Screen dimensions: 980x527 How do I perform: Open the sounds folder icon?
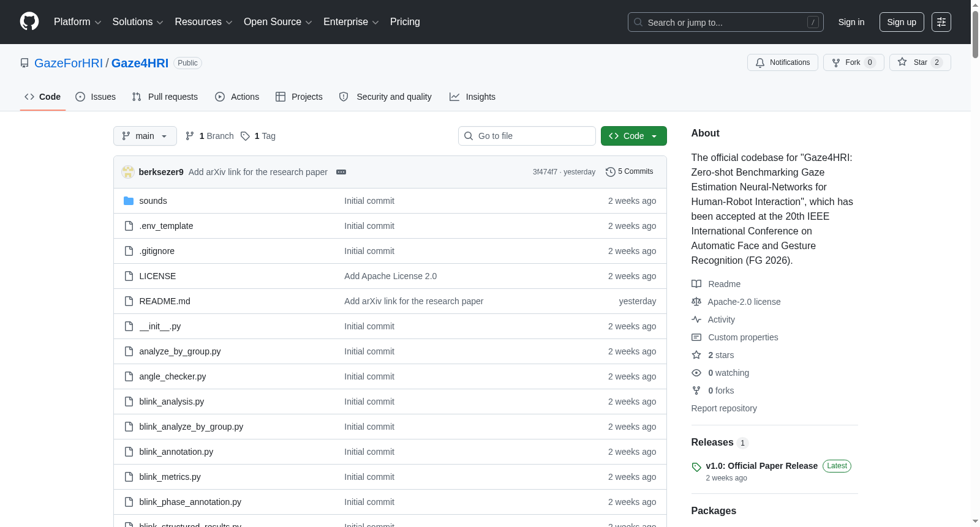click(x=129, y=201)
